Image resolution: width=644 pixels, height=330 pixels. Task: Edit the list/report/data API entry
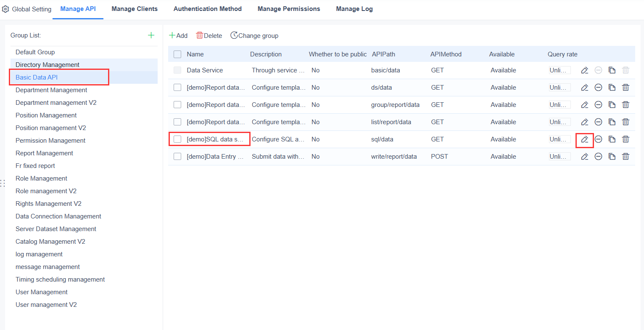tap(584, 122)
